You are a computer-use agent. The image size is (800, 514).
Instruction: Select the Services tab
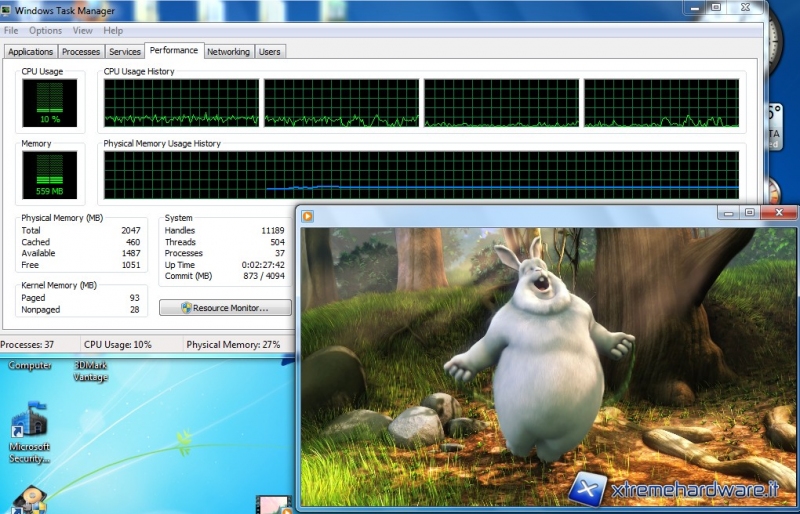pos(125,52)
